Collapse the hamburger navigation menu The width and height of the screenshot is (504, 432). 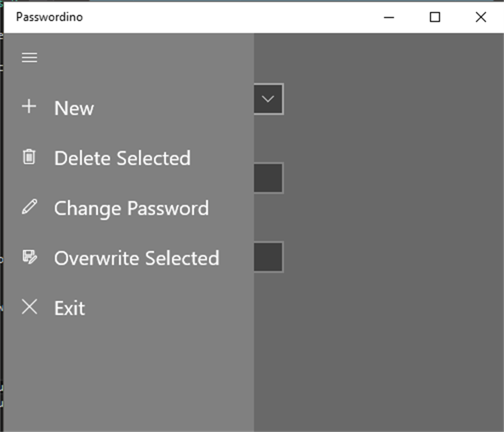click(29, 58)
